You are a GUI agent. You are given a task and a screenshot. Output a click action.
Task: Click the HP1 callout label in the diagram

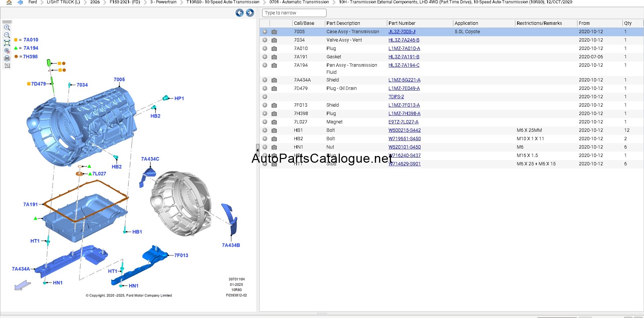[x=179, y=98]
